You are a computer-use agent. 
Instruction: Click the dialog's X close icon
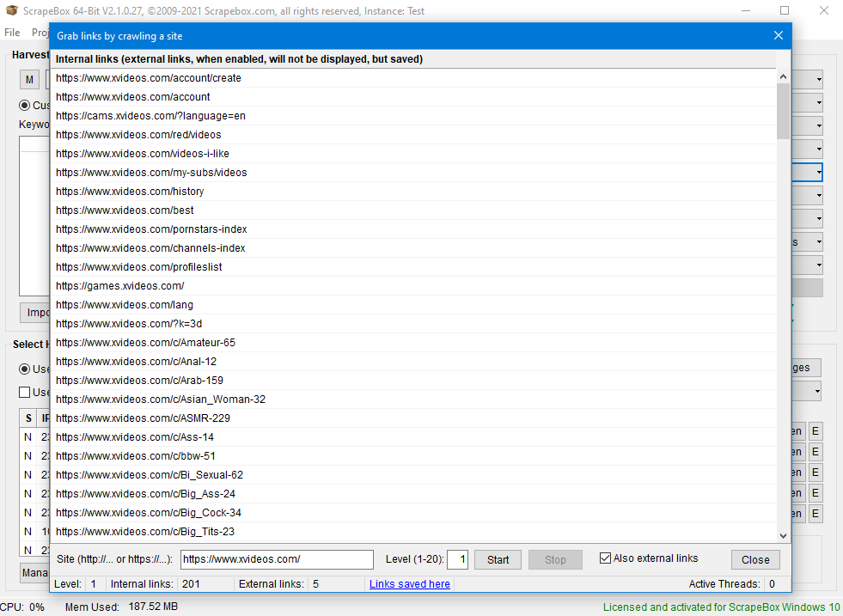click(778, 35)
